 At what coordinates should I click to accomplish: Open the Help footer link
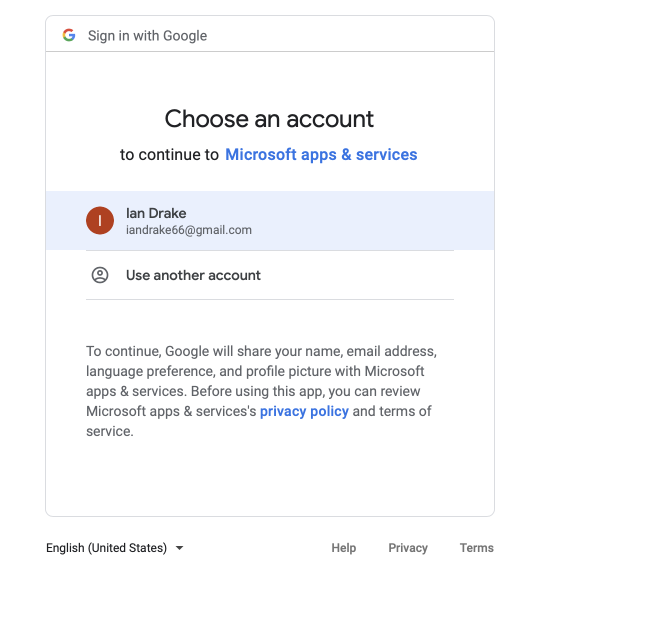coord(343,548)
